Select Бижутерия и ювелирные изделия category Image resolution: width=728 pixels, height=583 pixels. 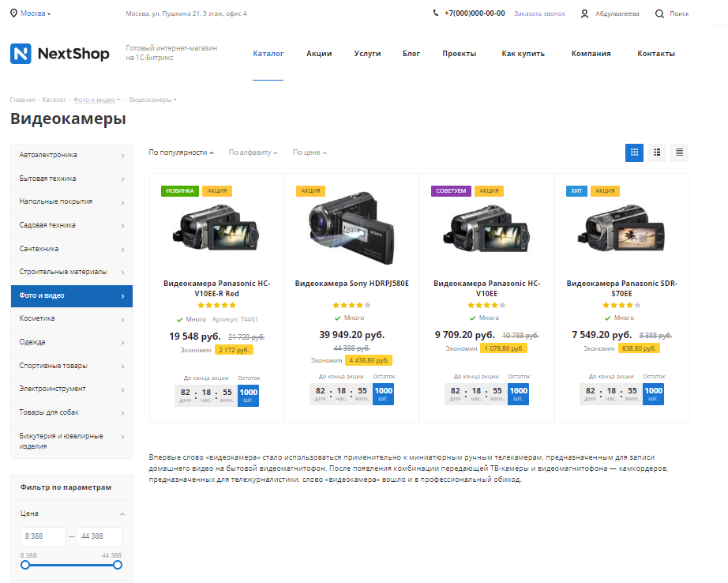point(72,442)
